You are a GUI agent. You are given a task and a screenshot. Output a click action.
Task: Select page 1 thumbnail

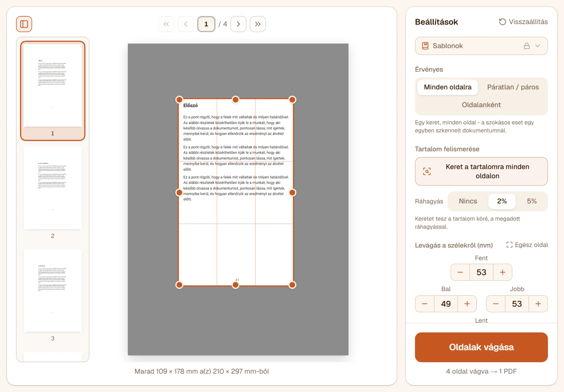[x=53, y=91]
